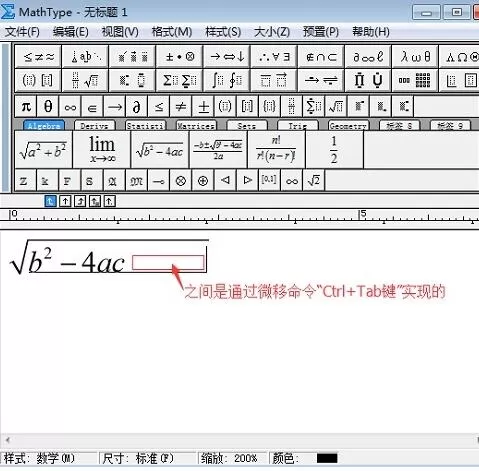Insert the limit x to infinity expression
This screenshot has width=479, height=471.
point(102,150)
